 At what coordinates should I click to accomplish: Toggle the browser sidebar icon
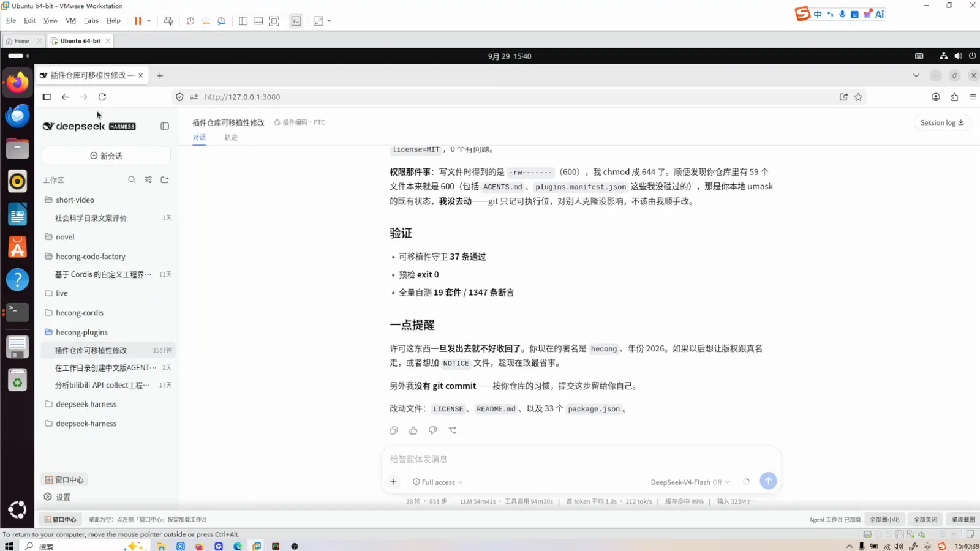(x=47, y=97)
